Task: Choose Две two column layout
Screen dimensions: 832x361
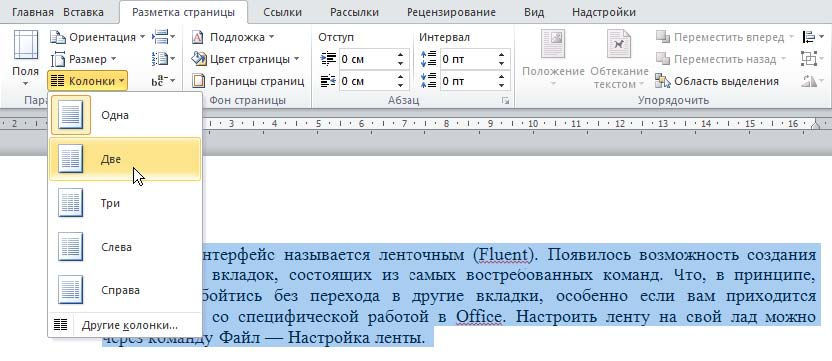Action: [x=125, y=159]
